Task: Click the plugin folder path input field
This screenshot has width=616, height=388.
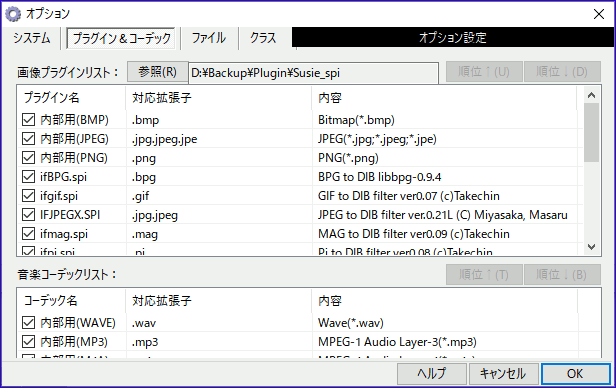Action: pos(314,73)
